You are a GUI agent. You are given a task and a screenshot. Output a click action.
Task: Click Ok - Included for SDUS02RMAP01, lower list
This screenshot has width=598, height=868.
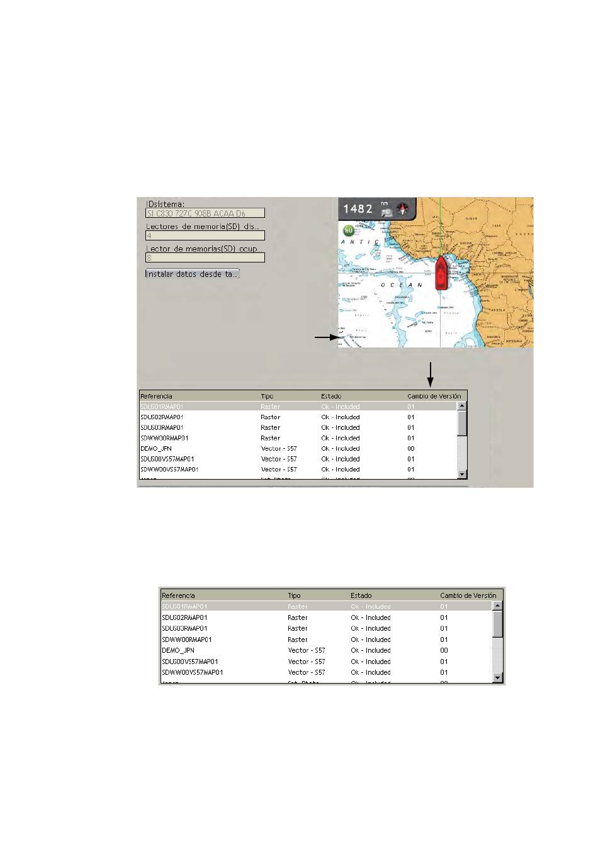click(371, 617)
